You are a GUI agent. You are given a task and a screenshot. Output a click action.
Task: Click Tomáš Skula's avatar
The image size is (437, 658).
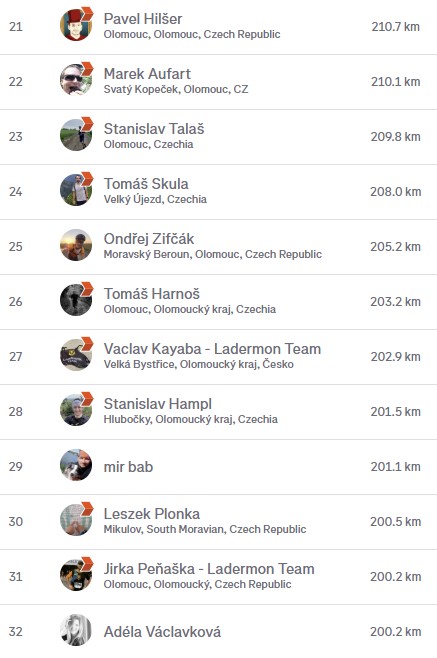point(76,191)
